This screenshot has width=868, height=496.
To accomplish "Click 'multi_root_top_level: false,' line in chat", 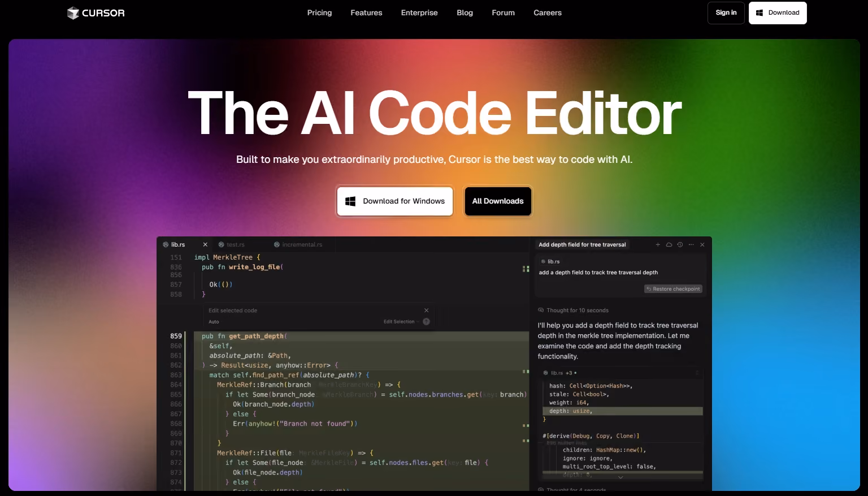I will 609,467.
